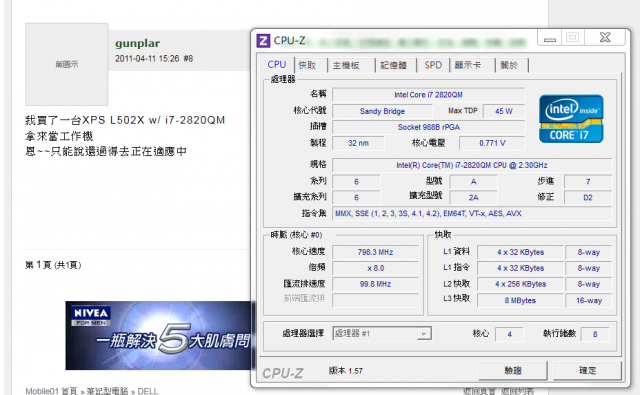Click the 45 W Max TDP value
640x395 pixels.
tap(504, 111)
